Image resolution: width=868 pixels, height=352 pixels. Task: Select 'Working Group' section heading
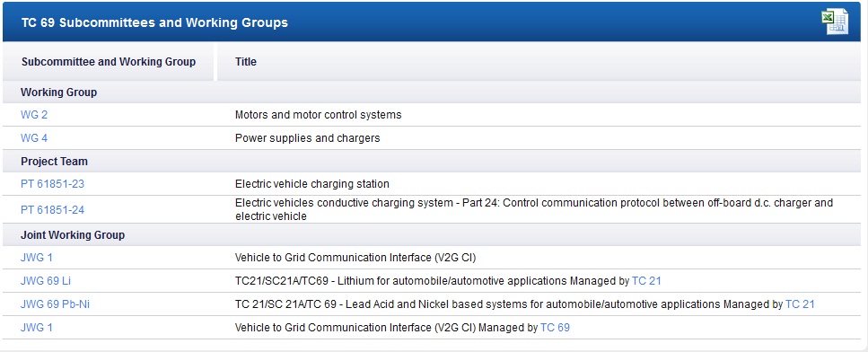(x=58, y=92)
